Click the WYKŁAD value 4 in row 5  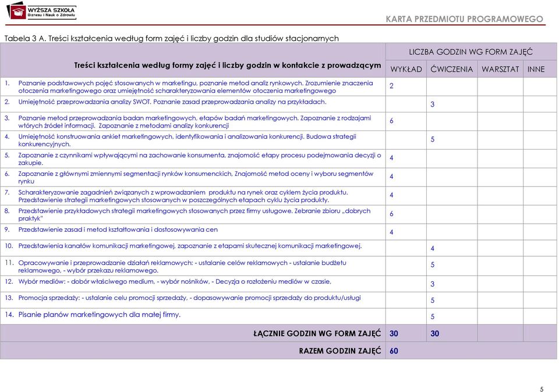pos(391,158)
